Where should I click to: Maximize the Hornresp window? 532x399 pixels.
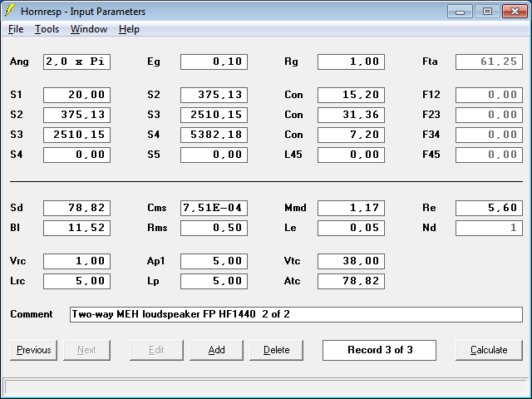click(x=487, y=12)
